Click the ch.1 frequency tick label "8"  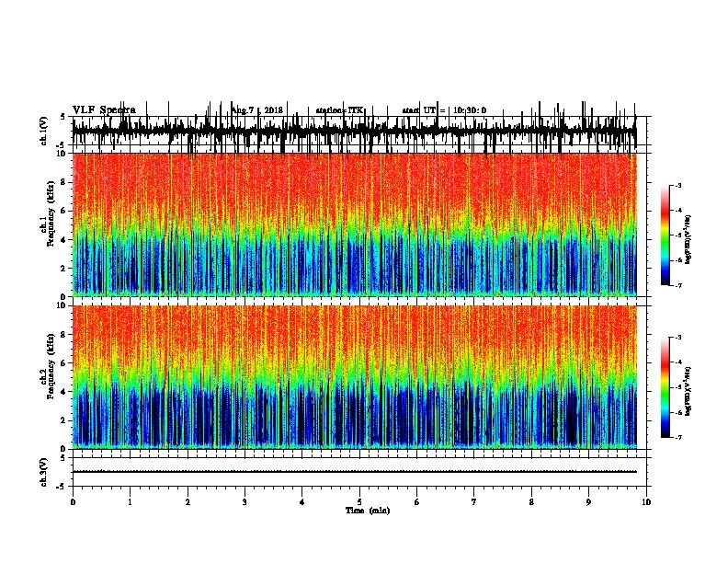pos(64,182)
